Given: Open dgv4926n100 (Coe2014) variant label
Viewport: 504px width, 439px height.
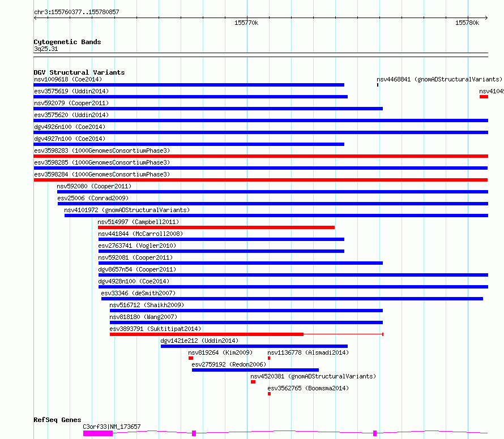Looking at the screenshot, I should click(x=70, y=127).
